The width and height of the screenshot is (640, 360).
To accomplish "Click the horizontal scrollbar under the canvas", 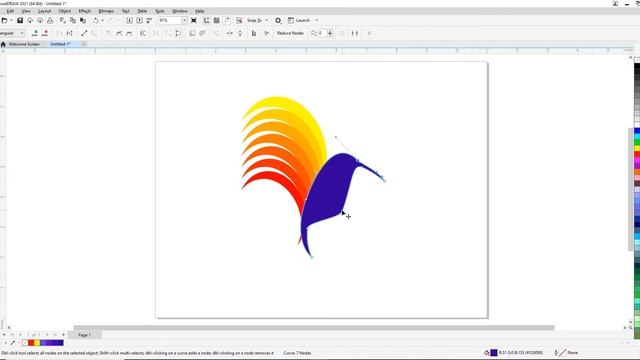I will (x=313, y=327).
